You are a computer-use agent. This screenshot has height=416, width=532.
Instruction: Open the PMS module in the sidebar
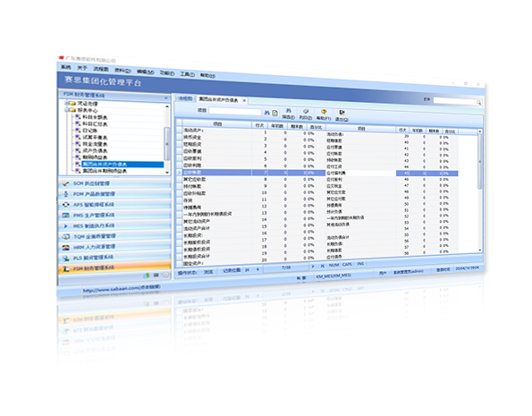(x=114, y=216)
